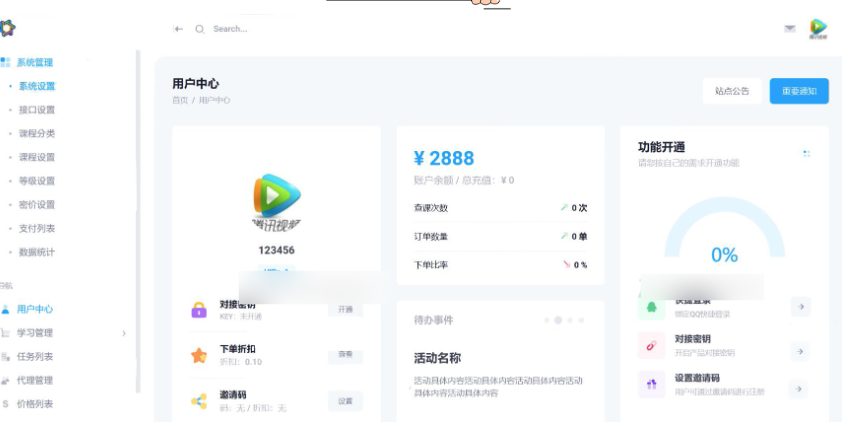This screenshot has width=842, height=431.
Task: Open the mail envelope icon in header
Action: tap(789, 28)
